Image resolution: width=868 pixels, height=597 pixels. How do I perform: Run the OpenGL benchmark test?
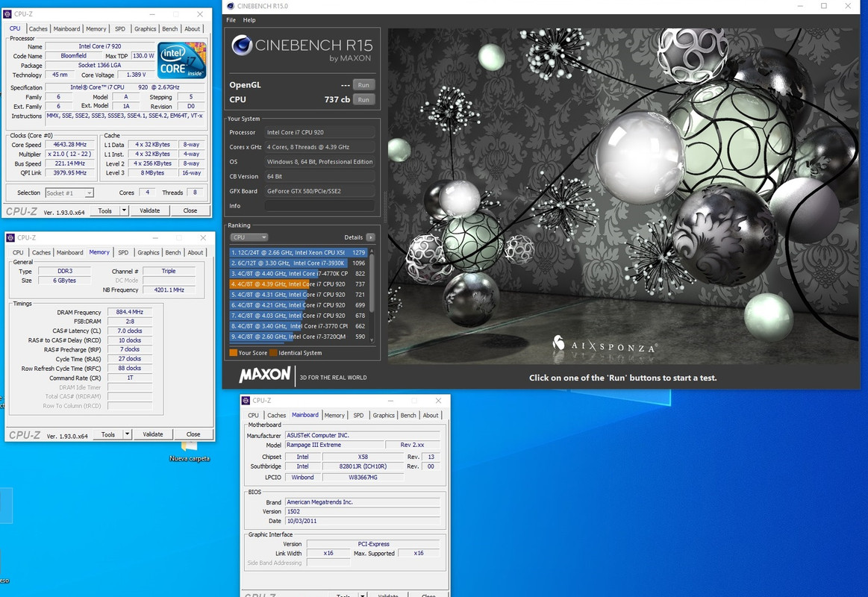pyautogui.click(x=363, y=84)
